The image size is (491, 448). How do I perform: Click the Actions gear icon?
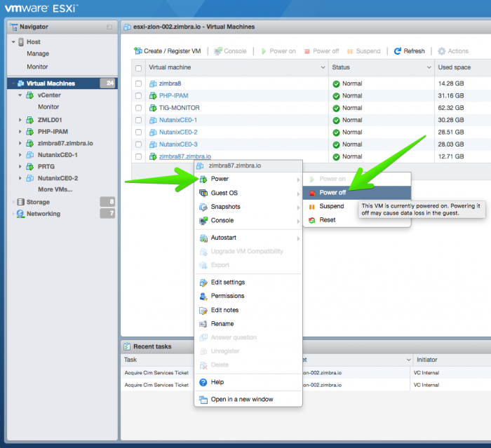coord(441,51)
